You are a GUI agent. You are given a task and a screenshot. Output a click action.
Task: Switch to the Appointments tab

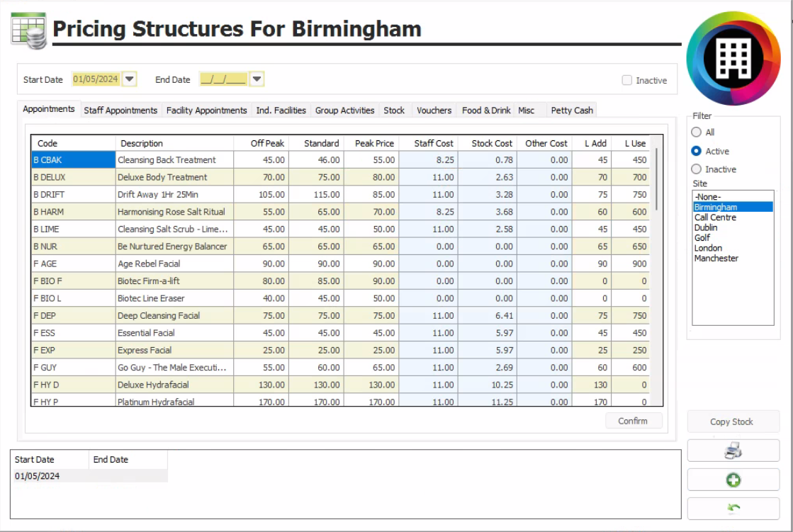[49, 108]
